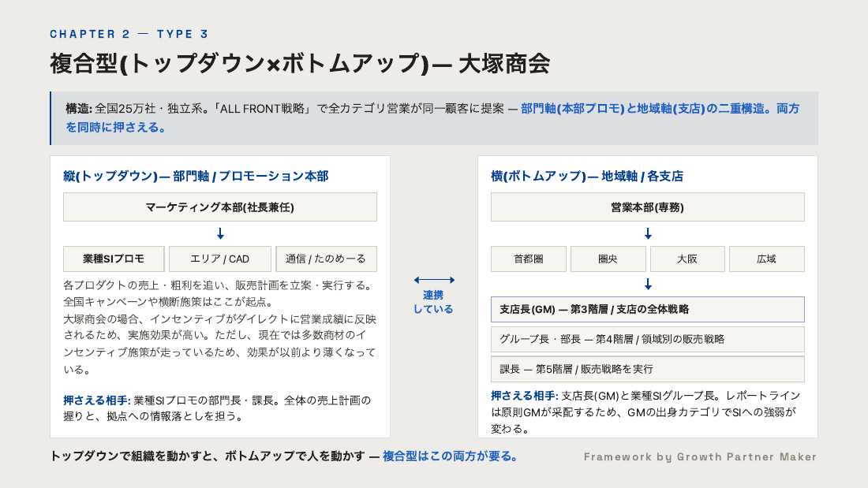Screen dimensions: 868x488
Task: Click the 課長 第5階層 row
Action: [647, 369]
